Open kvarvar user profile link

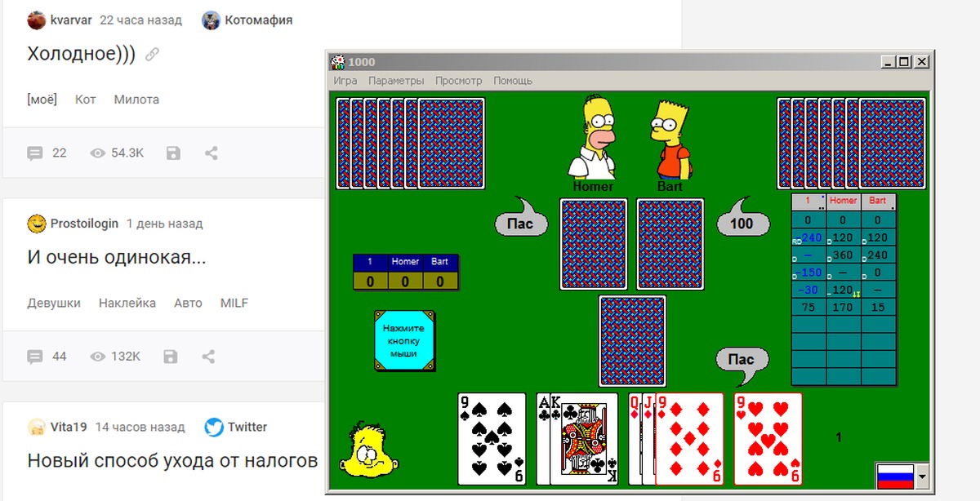pyautogui.click(x=71, y=20)
